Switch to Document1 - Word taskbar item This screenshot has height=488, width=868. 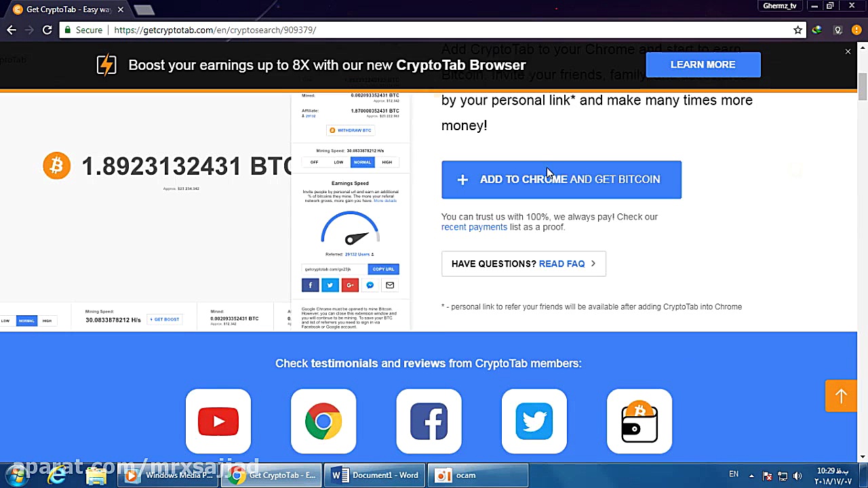click(375, 475)
